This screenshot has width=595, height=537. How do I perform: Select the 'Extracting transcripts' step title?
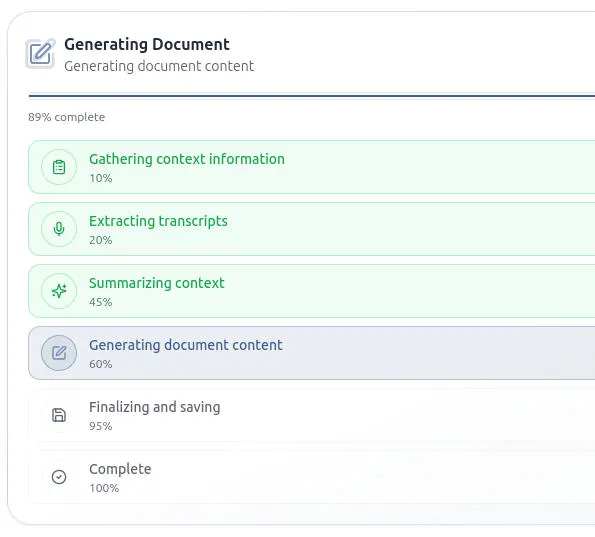(158, 221)
